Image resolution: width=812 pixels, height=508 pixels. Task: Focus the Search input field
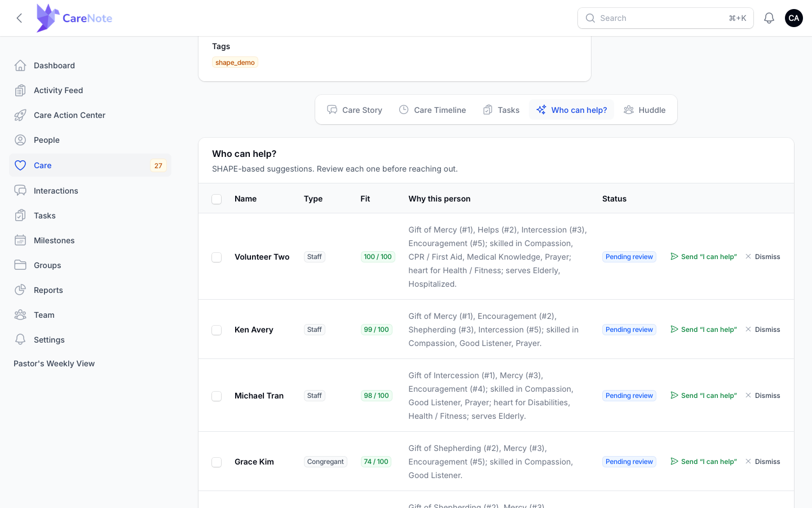point(665,18)
